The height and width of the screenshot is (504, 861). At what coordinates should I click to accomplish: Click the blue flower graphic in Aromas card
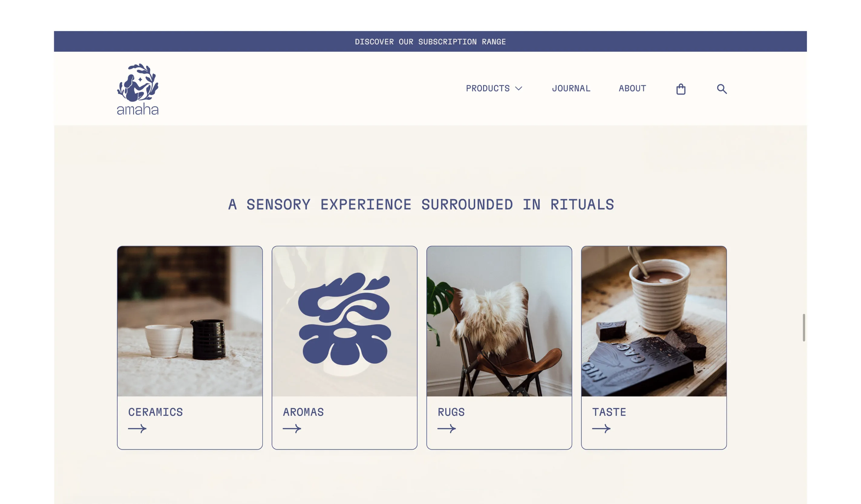coord(344,319)
